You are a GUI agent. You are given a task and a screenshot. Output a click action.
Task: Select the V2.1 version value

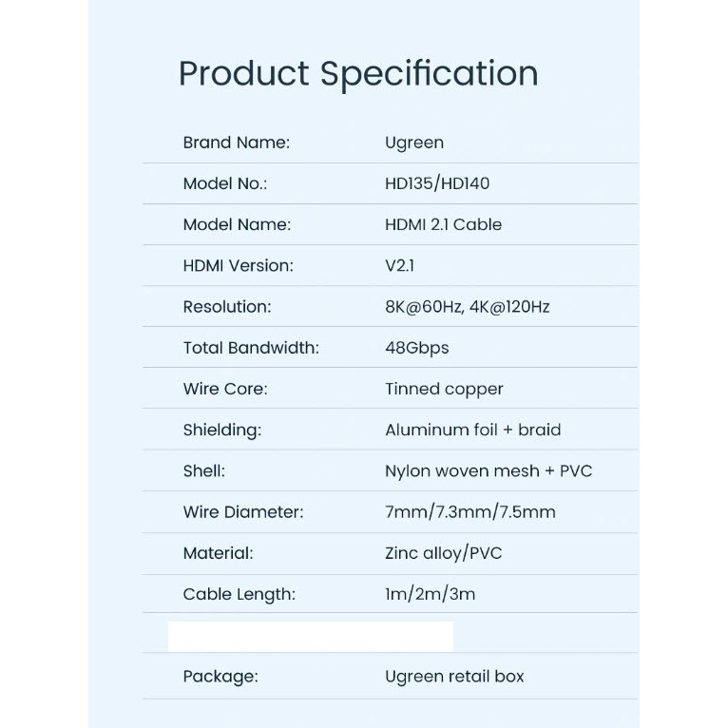399,266
